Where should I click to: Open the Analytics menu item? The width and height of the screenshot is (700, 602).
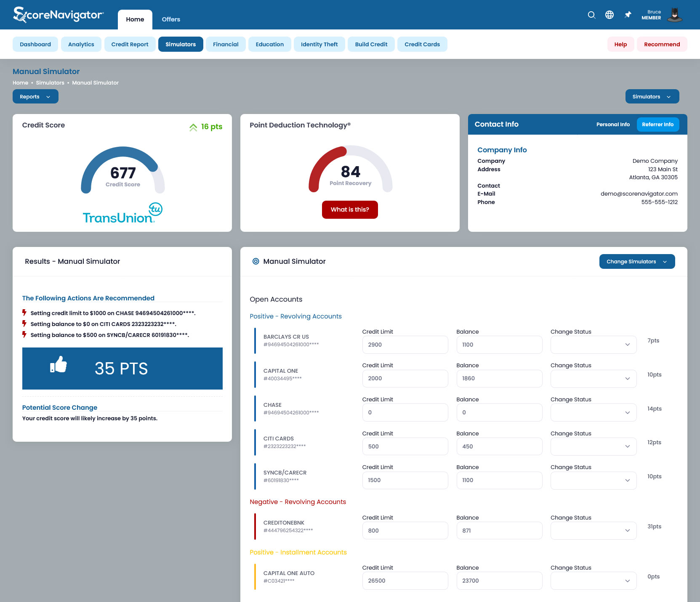[81, 44]
